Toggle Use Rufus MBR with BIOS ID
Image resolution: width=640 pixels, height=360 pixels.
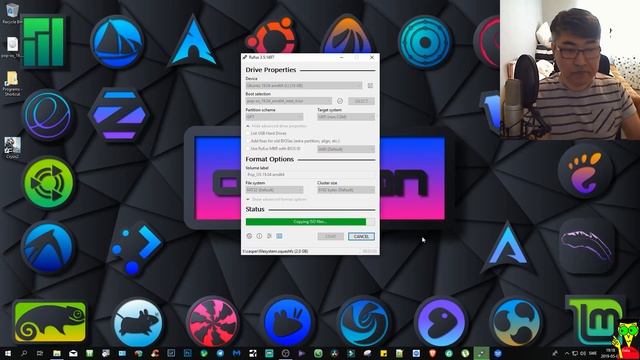tap(248, 149)
